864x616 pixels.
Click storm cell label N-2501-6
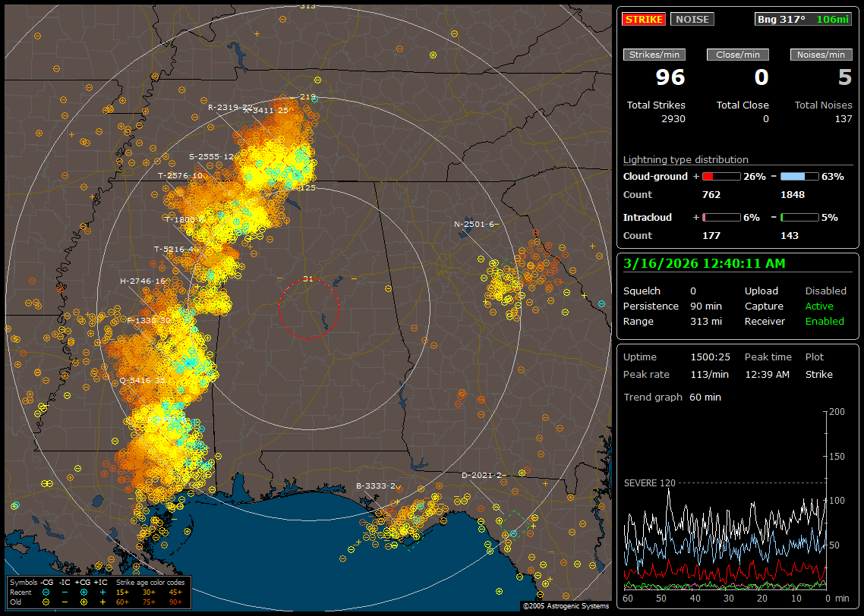[475, 224]
